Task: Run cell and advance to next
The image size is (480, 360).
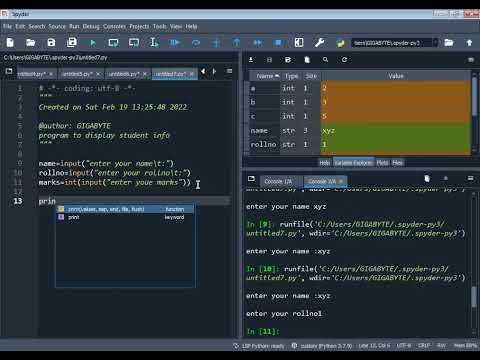Action: (x=134, y=43)
